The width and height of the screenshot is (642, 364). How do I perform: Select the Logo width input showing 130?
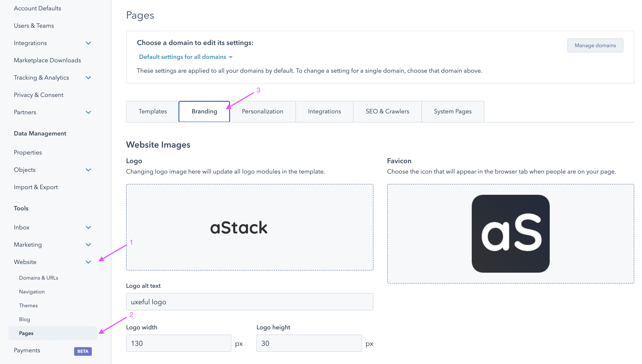pyautogui.click(x=178, y=343)
